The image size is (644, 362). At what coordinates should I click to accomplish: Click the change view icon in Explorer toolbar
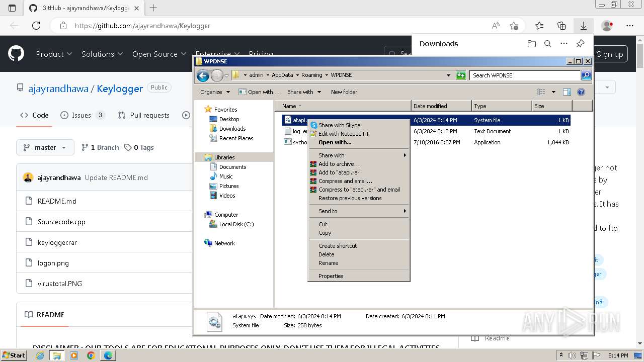point(541,92)
